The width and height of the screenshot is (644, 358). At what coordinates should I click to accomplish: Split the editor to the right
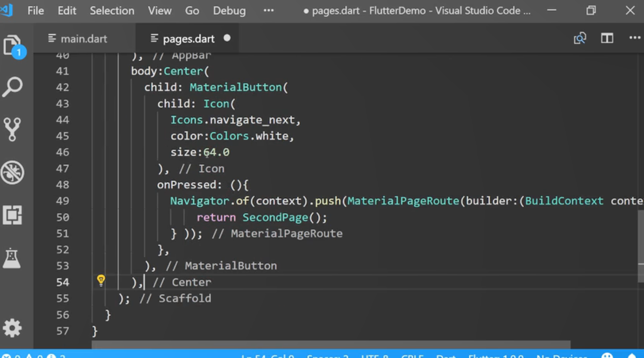point(607,38)
